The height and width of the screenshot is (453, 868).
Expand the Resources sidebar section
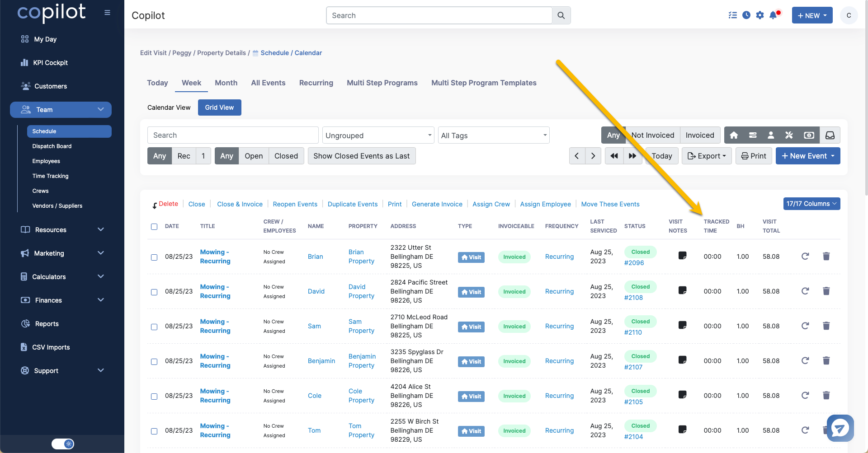click(62, 230)
